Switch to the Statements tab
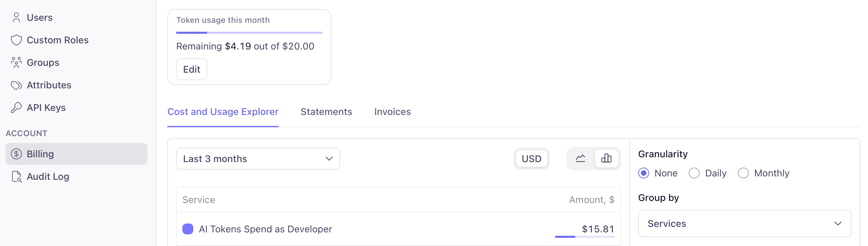The height and width of the screenshot is (246, 868). point(326,112)
